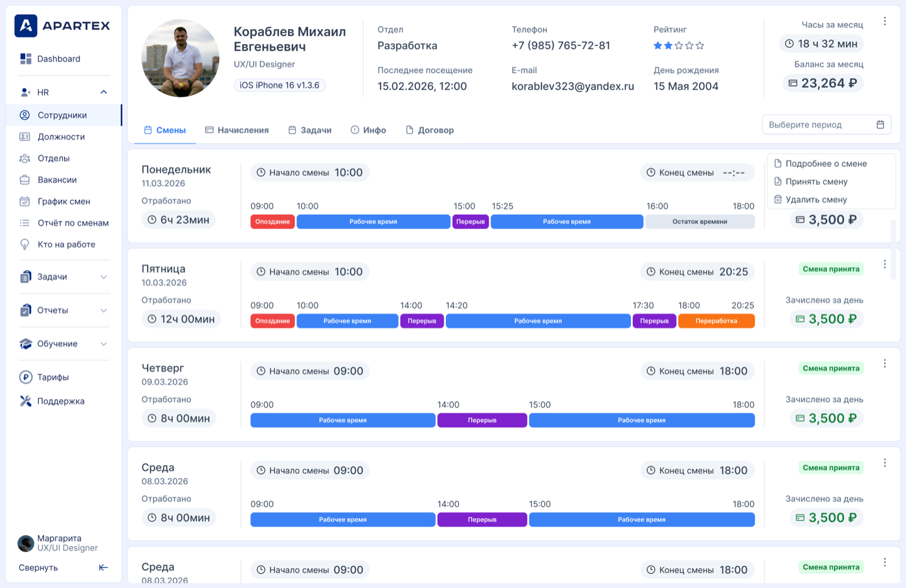Viewport: 906px width, 588px height.
Task: Click the 18 ч 32 мин hours chip
Action: pyautogui.click(x=821, y=44)
